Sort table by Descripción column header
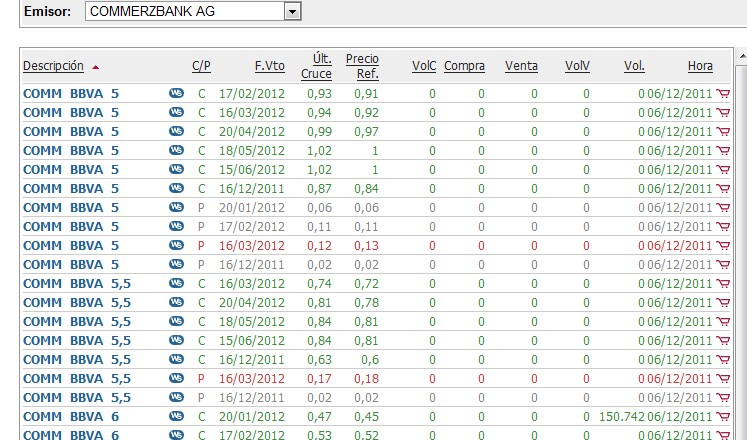Viewport: 747px width, 440px height. [x=53, y=66]
